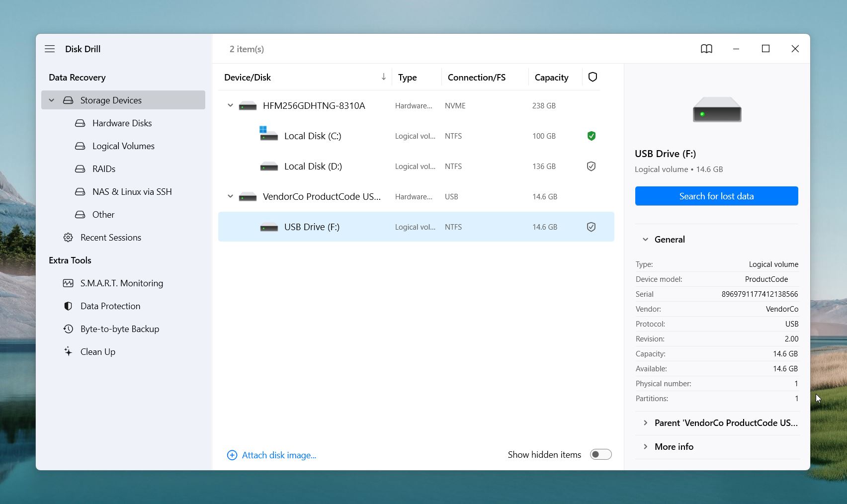Click the Recent Sessions gear icon
This screenshot has height=504, width=847.
coord(68,238)
